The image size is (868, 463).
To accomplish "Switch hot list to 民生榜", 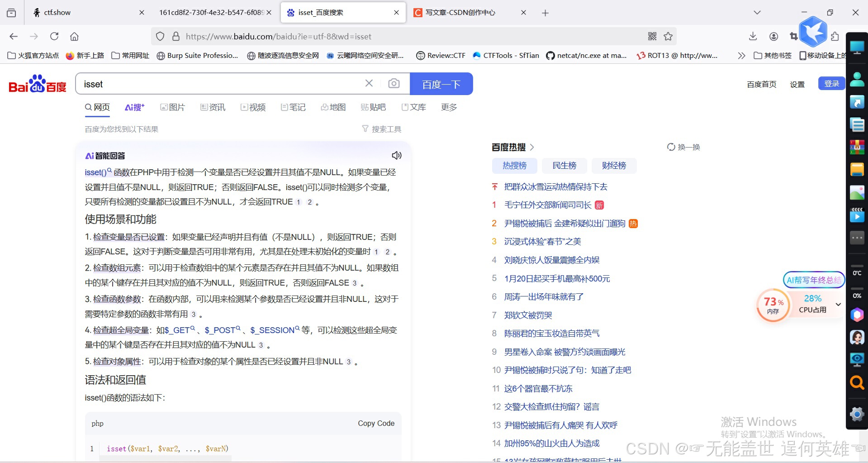I will [564, 166].
